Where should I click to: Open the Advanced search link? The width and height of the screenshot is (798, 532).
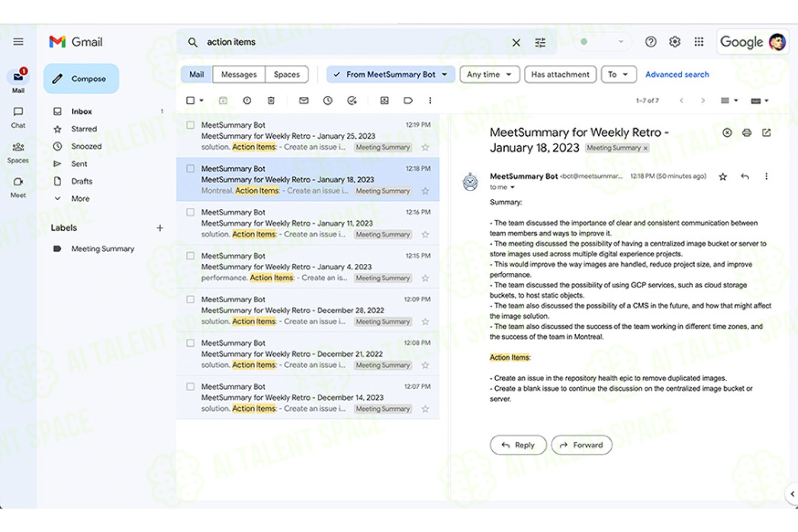(x=677, y=74)
